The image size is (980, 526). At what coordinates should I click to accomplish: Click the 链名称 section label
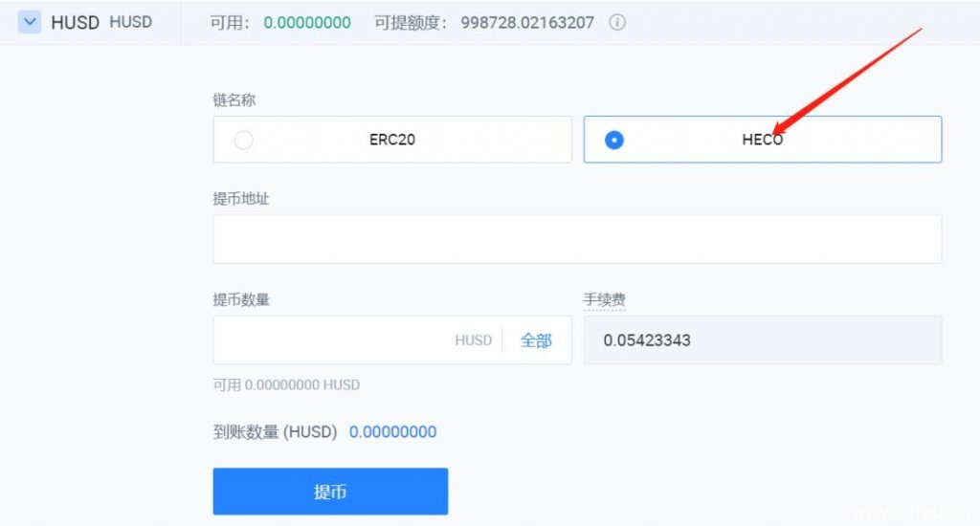click(x=234, y=99)
